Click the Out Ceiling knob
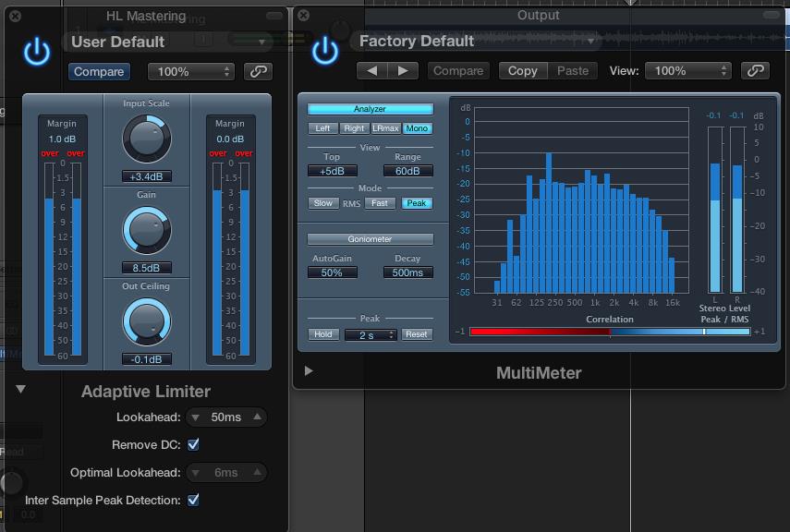The image size is (790, 532). [x=147, y=321]
